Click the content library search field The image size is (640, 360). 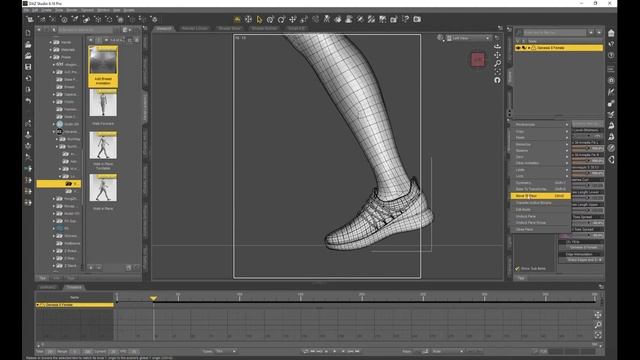coord(86,30)
